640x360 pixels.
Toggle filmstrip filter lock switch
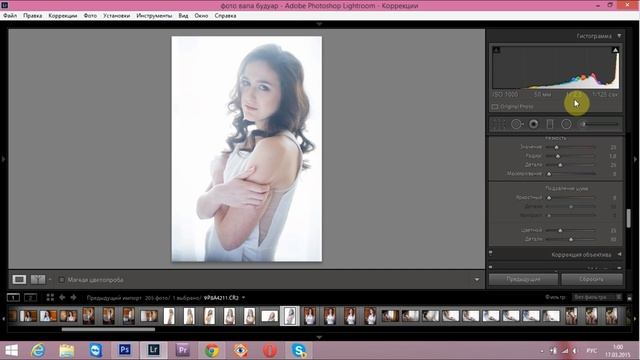[x=629, y=298]
